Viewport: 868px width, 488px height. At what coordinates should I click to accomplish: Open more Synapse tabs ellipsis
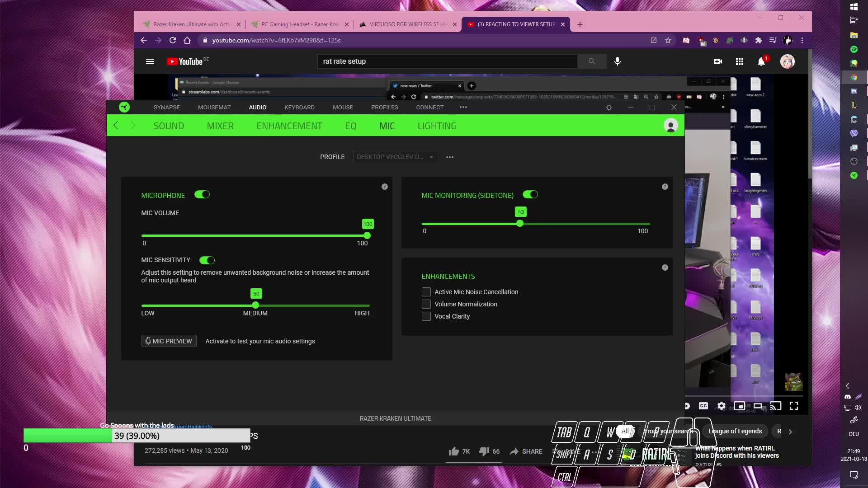pyautogui.click(x=463, y=107)
